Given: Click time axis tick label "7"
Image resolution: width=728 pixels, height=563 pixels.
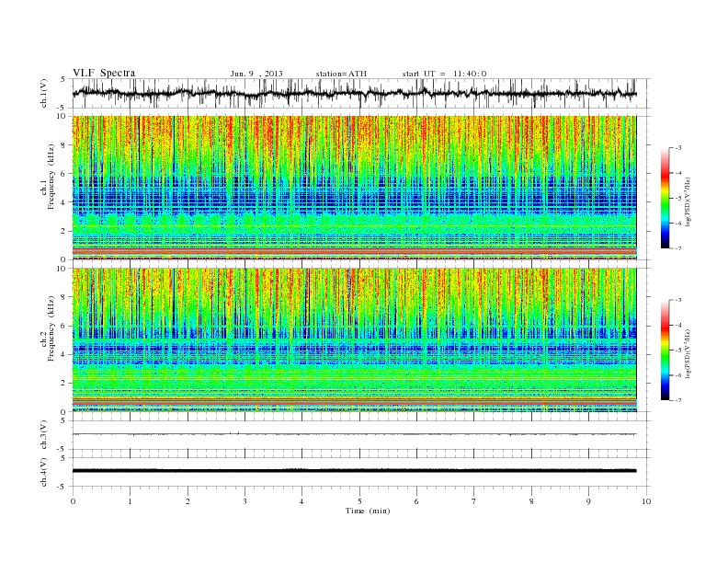Looking at the screenshot, I should point(474,501).
